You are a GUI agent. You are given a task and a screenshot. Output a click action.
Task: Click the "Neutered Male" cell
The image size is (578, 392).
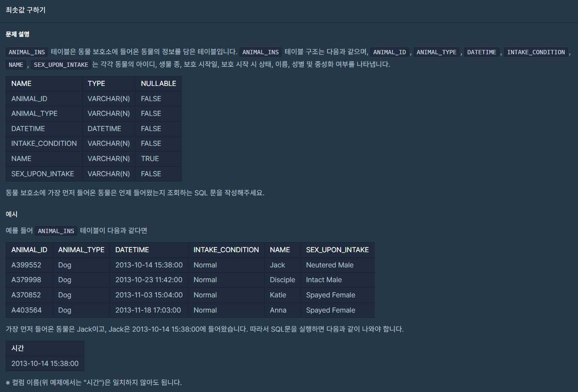pyautogui.click(x=329, y=265)
